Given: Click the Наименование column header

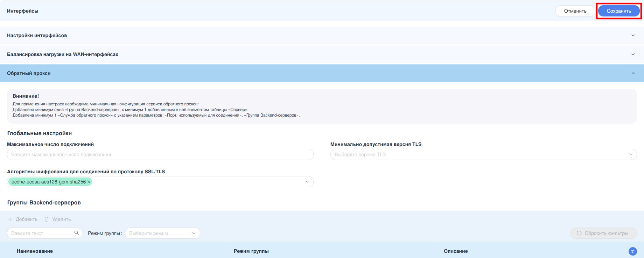Looking at the screenshot, I should [x=35, y=251].
